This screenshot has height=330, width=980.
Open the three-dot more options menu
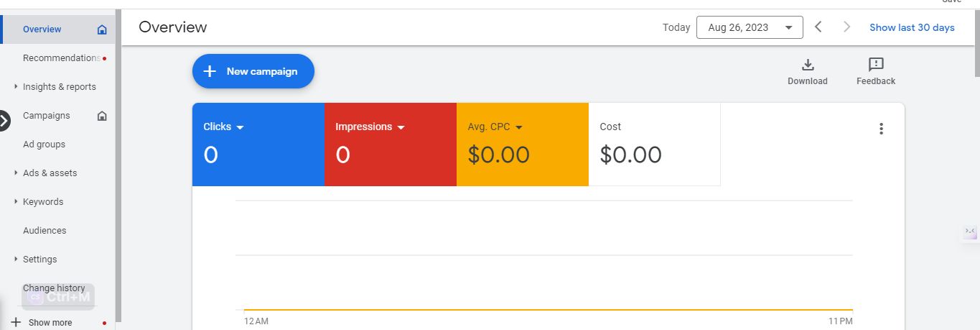[x=881, y=129]
